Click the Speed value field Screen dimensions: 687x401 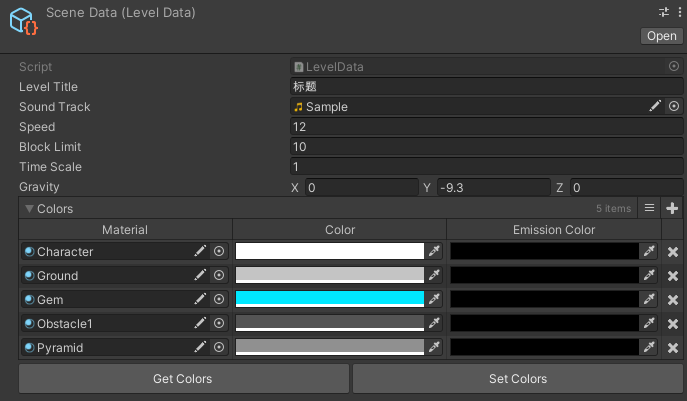[x=486, y=127]
